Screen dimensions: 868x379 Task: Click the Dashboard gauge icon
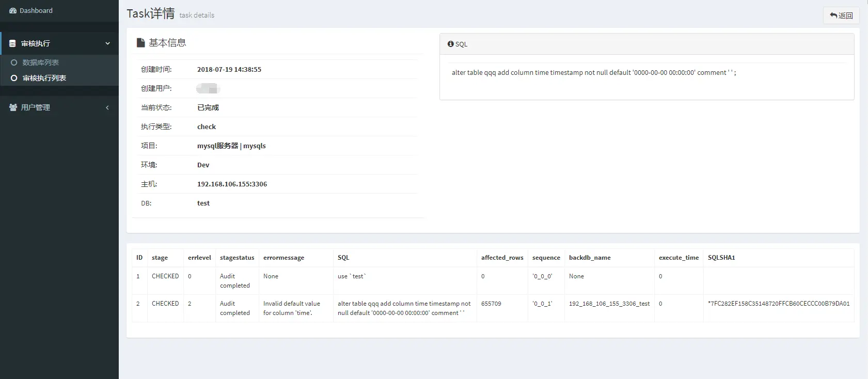tap(13, 11)
